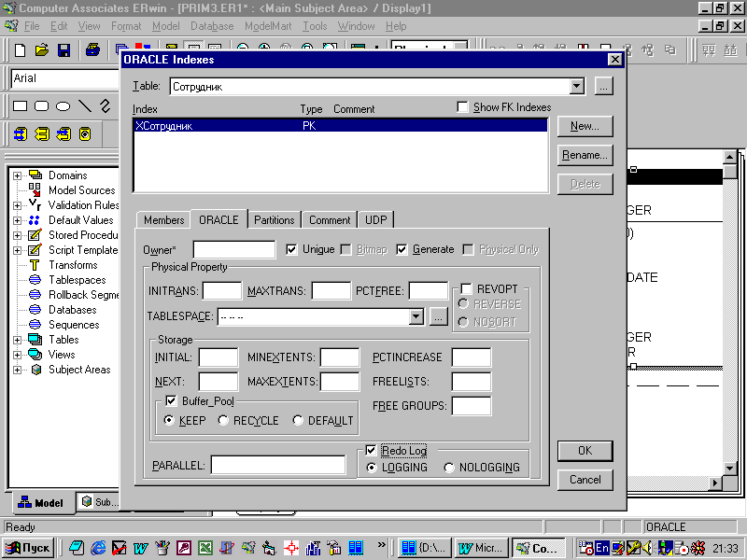747x560 pixels.
Task: Switch to the Partitions tab
Action: pyautogui.click(x=274, y=219)
